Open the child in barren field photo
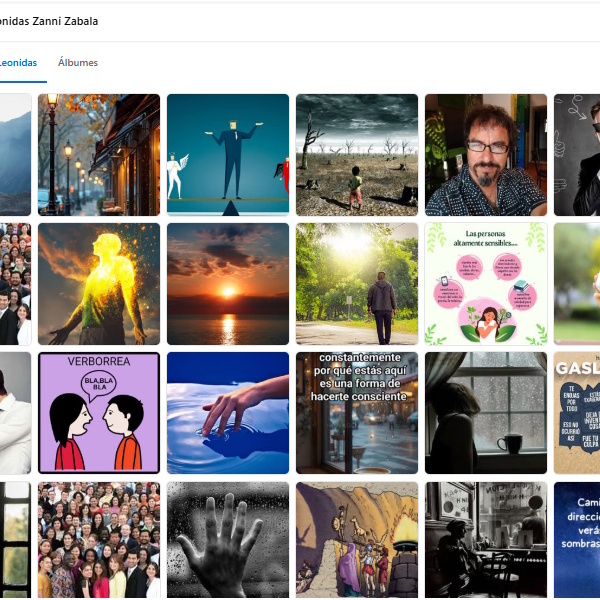 point(357,155)
